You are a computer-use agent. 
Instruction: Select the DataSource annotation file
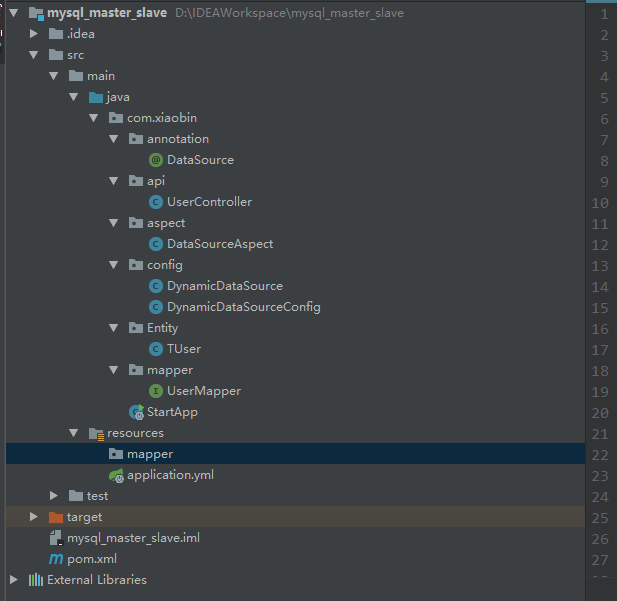(200, 160)
